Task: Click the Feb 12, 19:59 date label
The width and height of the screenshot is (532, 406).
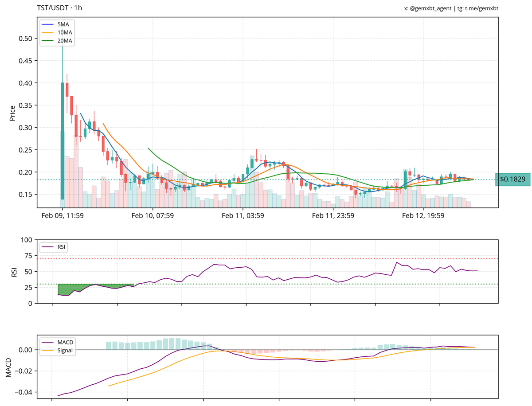Action: (x=423, y=216)
